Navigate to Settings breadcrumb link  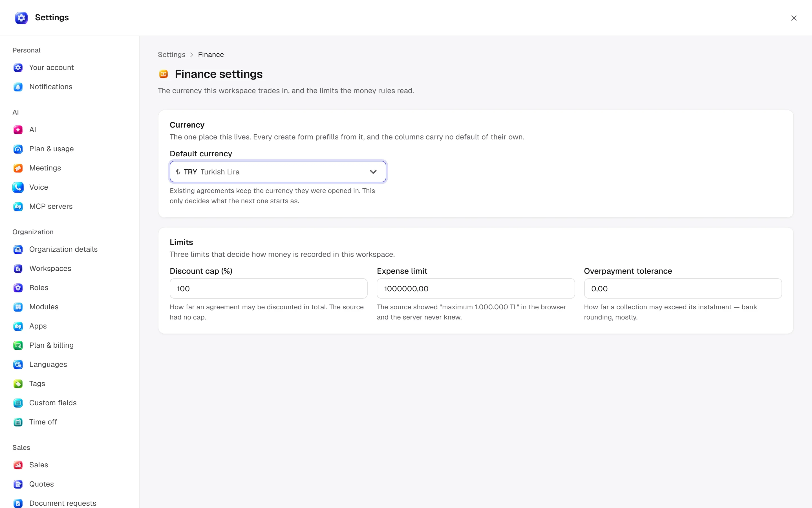tap(171, 54)
